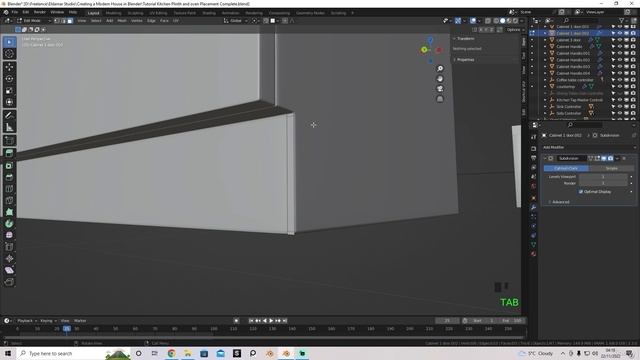
Task: Open the Global transform orientation dropdown
Action: 236,20
